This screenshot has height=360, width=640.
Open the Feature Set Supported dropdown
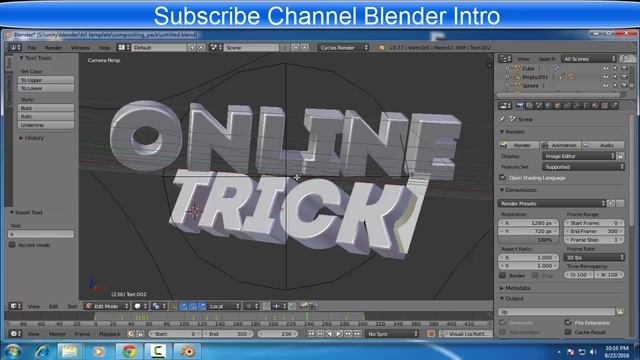[x=583, y=167]
